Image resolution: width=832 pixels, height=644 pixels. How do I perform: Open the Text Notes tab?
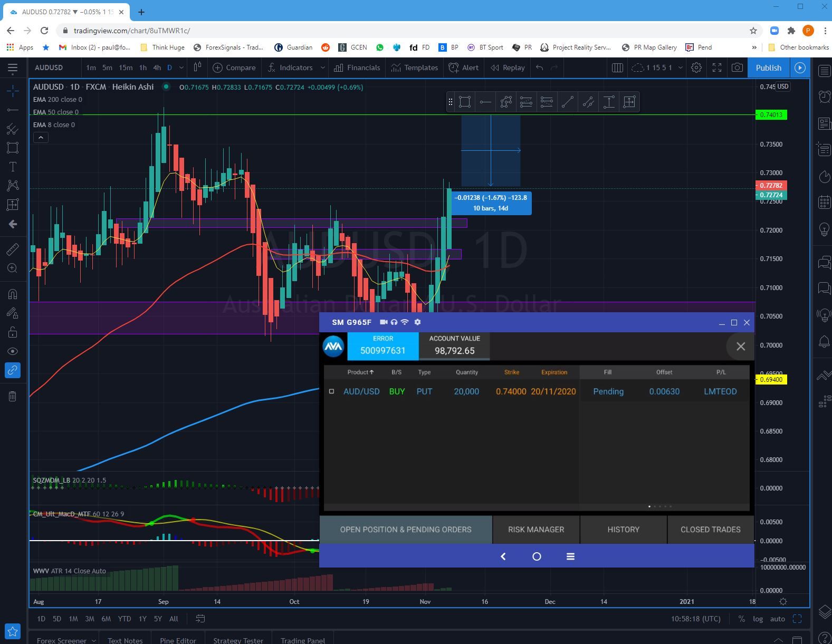click(125, 640)
